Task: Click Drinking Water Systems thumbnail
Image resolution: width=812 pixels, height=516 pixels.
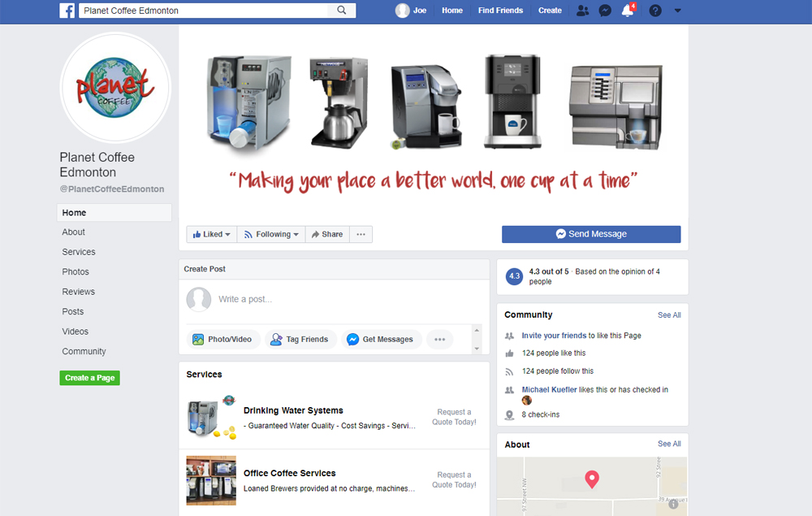Action: [211, 418]
